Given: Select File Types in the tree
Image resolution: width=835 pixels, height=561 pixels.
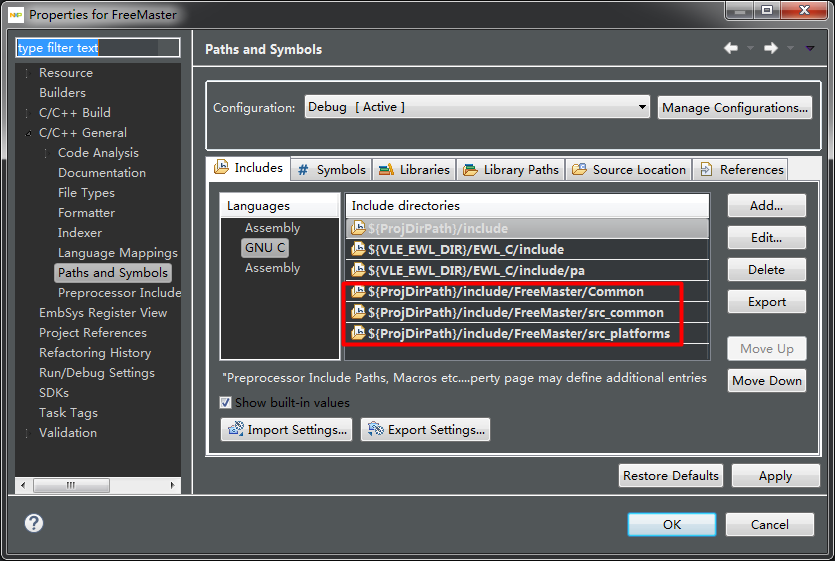Looking at the screenshot, I should pos(86,193).
